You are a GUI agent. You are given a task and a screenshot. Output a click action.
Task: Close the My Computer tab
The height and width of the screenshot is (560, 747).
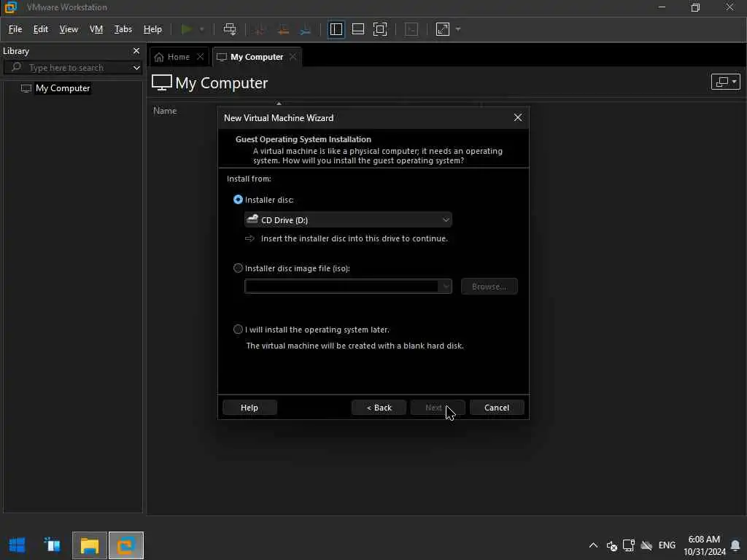[293, 57]
